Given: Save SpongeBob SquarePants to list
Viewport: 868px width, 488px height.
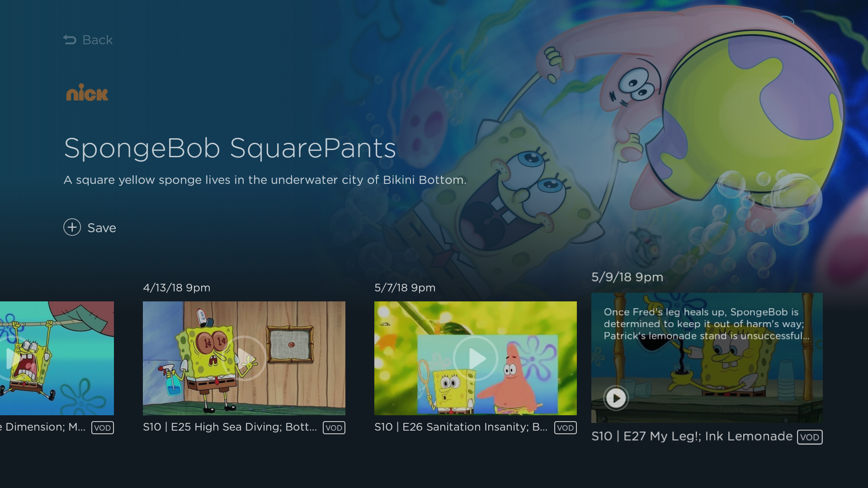Looking at the screenshot, I should point(90,227).
